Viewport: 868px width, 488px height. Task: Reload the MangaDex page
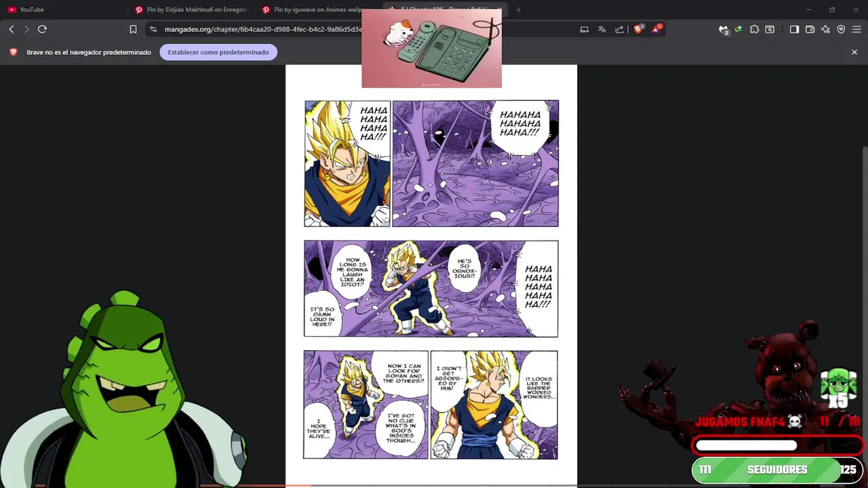point(42,29)
